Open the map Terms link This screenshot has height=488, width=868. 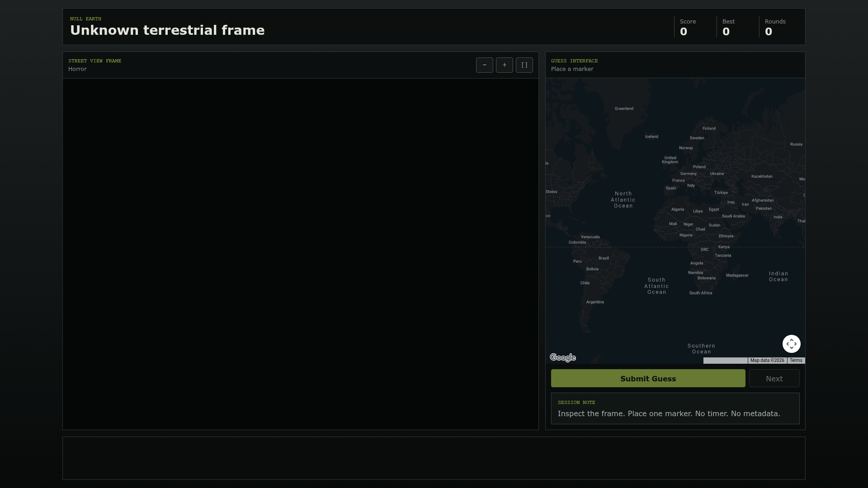tap(796, 361)
